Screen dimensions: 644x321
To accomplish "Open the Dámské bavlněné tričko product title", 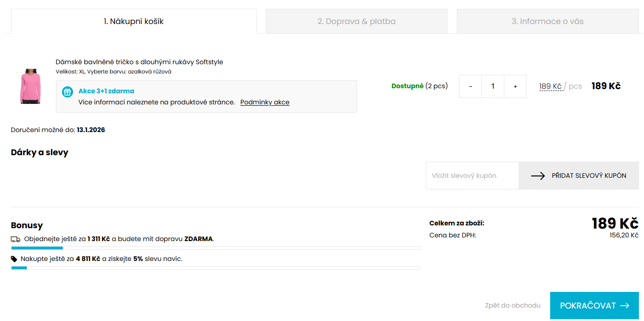I will click(139, 62).
